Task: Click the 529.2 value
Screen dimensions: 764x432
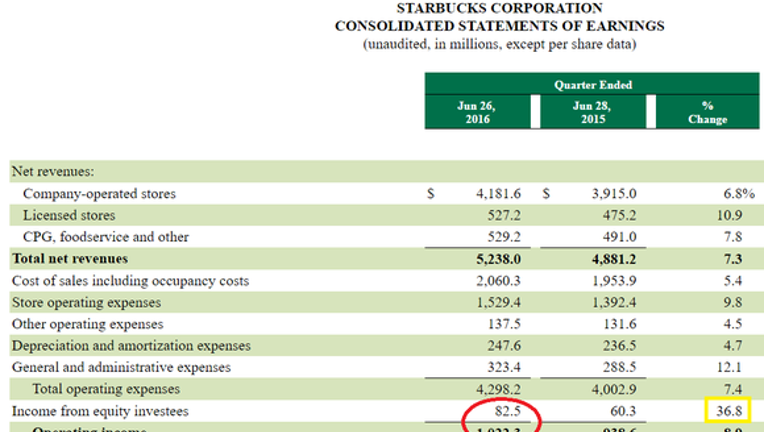Action: (504, 237)
